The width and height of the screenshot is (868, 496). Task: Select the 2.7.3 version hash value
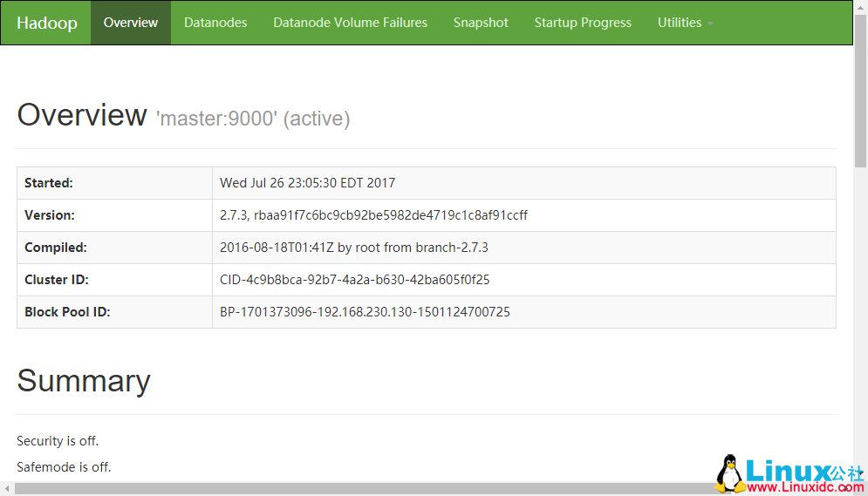click(373, 215)
